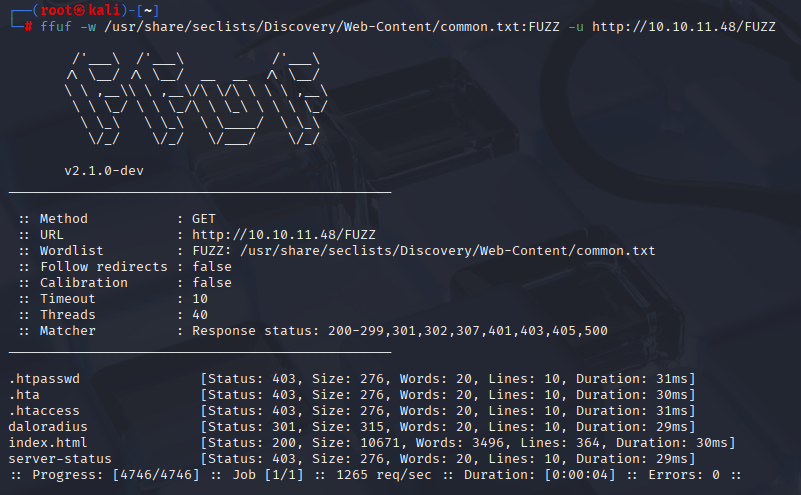This screenshot has width=801, height=495.
Task: Click the ffuf ASCII art logo
Action: point(196,99)
